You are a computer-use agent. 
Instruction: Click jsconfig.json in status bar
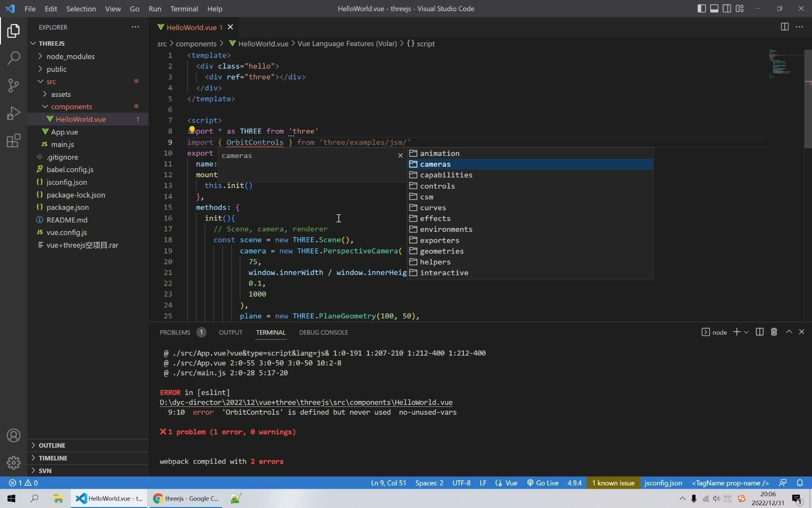point(663,483)
